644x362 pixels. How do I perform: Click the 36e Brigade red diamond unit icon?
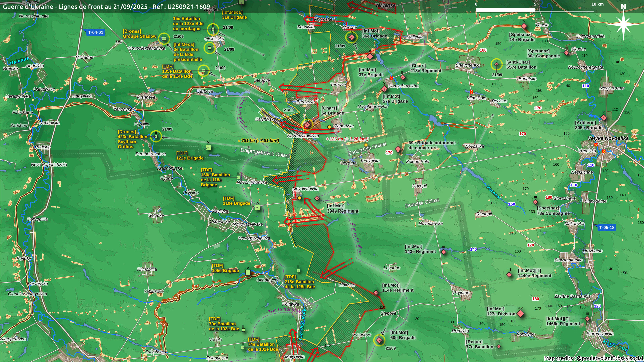(x=351, y=37)
